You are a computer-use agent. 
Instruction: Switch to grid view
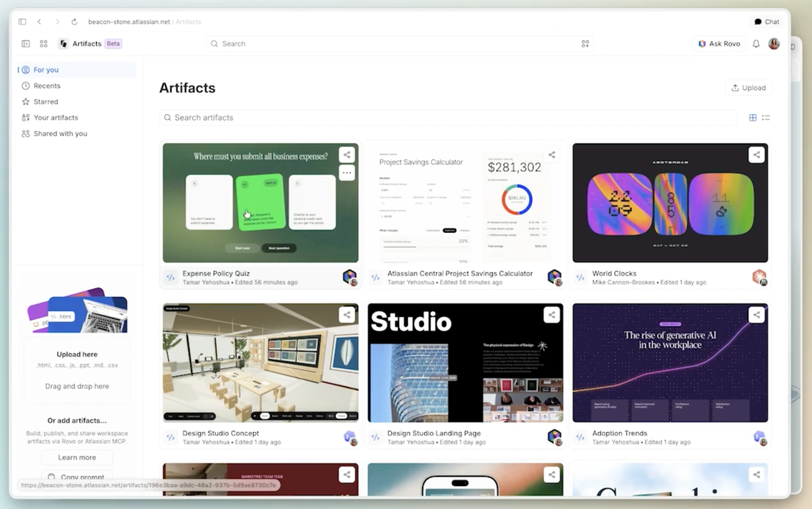[753, 118]
